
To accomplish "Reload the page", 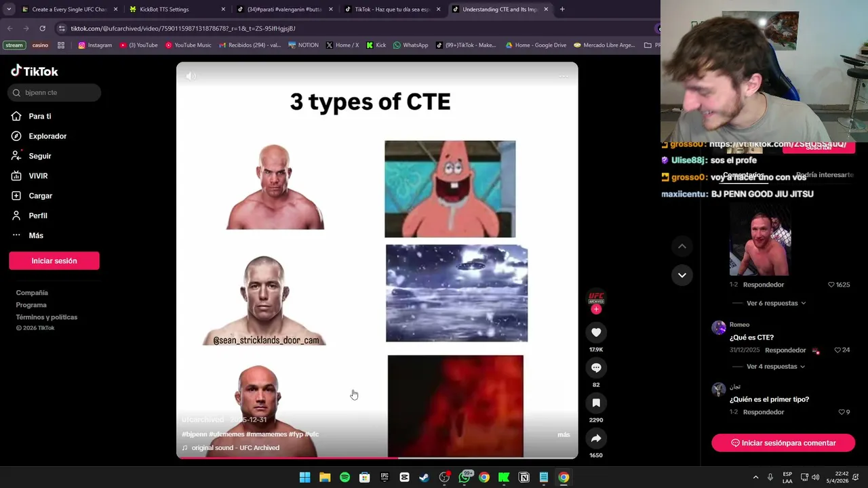I will [42, 28].
